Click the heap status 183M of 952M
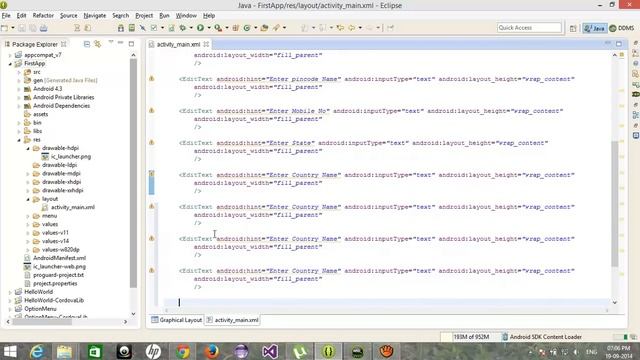Viewport: 640px width, 360px height. [x=471, y=337]
